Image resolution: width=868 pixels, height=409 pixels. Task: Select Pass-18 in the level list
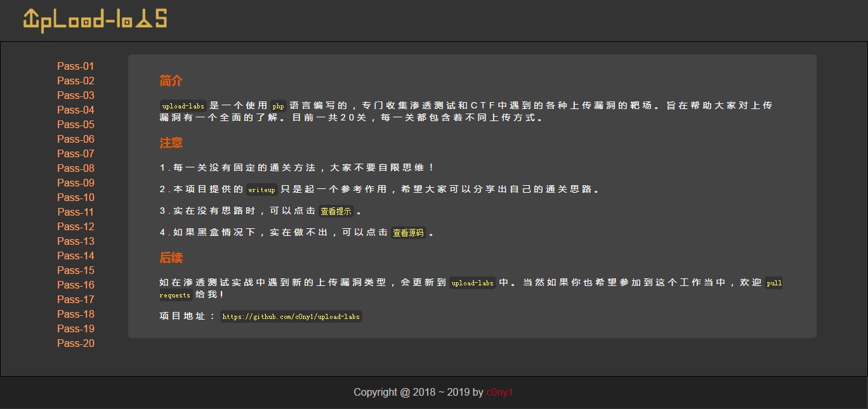coord(75,314)
